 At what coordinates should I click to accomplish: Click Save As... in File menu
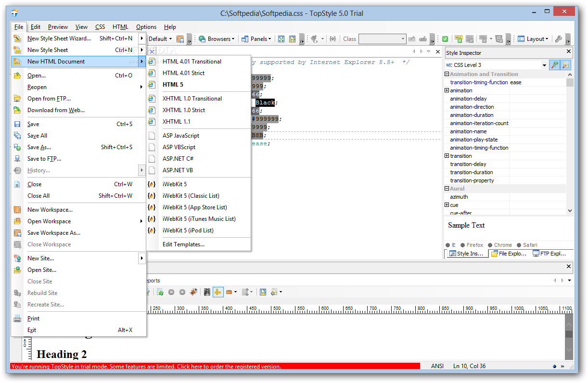[78, 147]
